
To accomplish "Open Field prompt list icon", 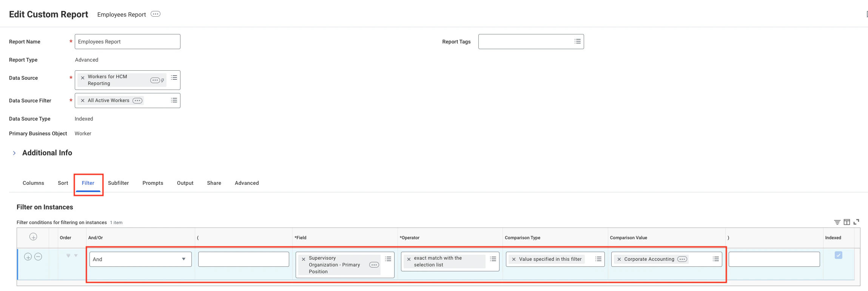I will pos(388,259).
